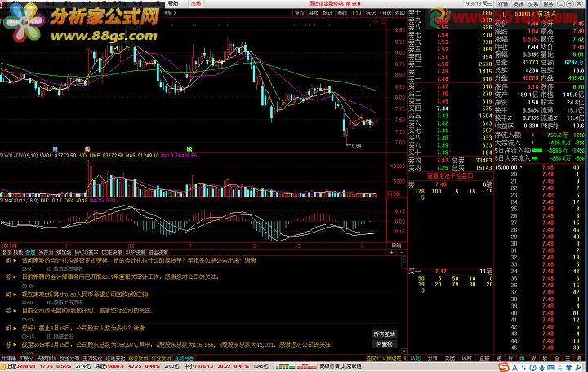The image size is (588, 372).
Task: Select the 另存为 save-as tab
Action: click(x=46, y=253)
